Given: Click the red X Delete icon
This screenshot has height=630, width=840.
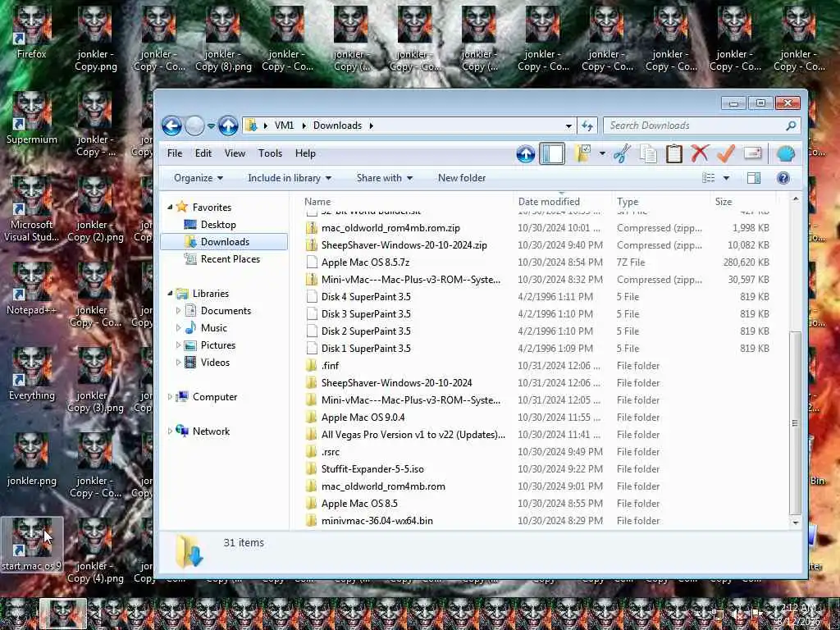Looking at the screenshot, I should [x=700, y=153].
